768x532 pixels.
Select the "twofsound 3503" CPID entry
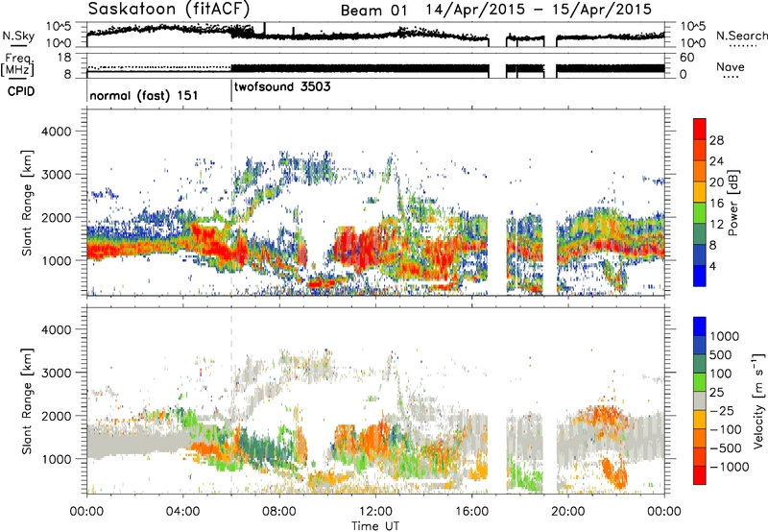click(x=282, y=87)
